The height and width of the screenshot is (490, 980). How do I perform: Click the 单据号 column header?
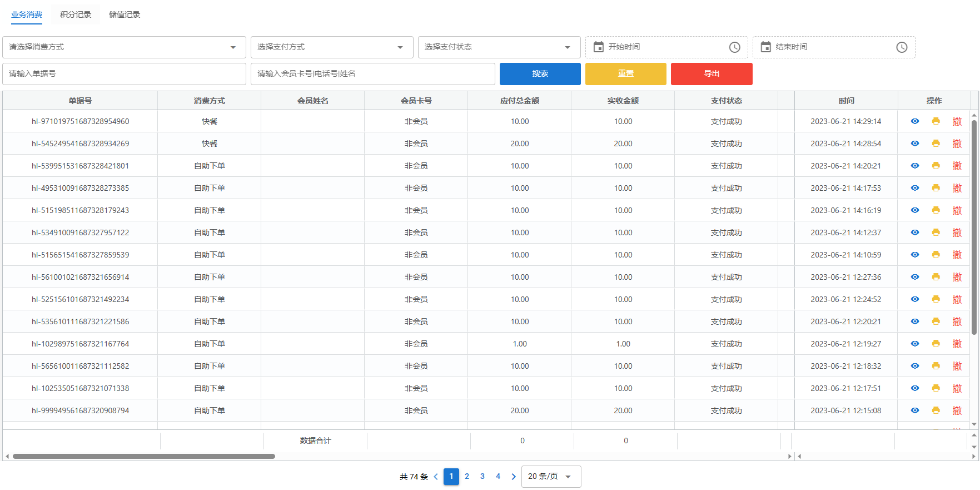(x=80, y=101)
